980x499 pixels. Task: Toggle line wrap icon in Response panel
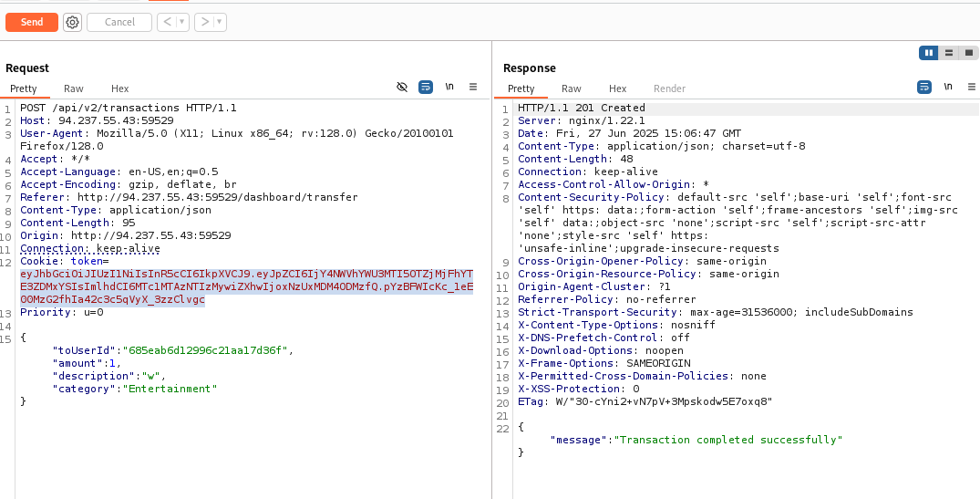coord(924,88)
